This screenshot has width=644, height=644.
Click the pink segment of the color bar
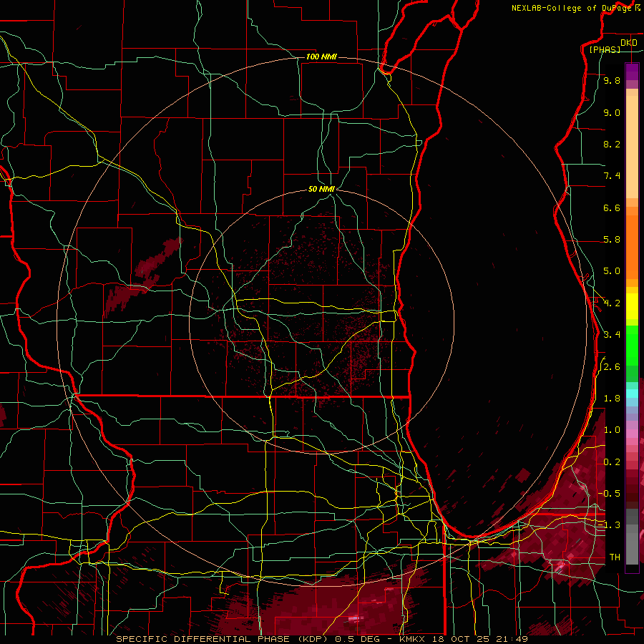[632, 434]
